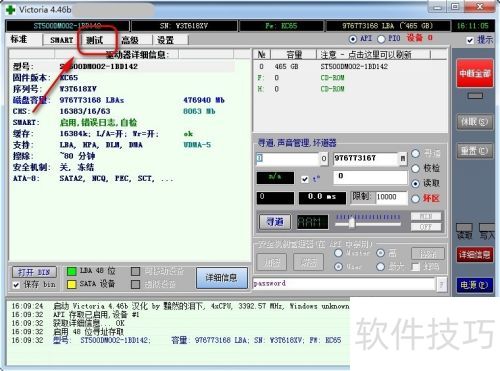Click the red 详细信息 side button
Screen dimensions: 500x371
pyautogui.click(x=475, y=255)
